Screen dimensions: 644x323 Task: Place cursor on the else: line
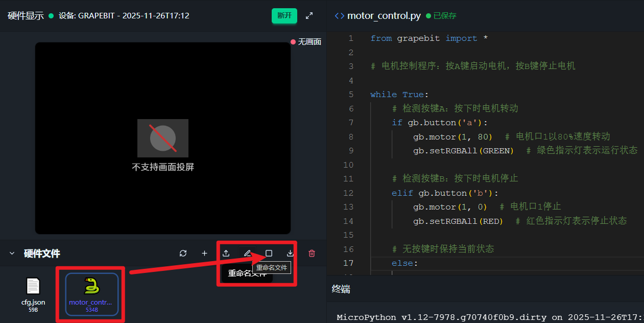[404, 263]
